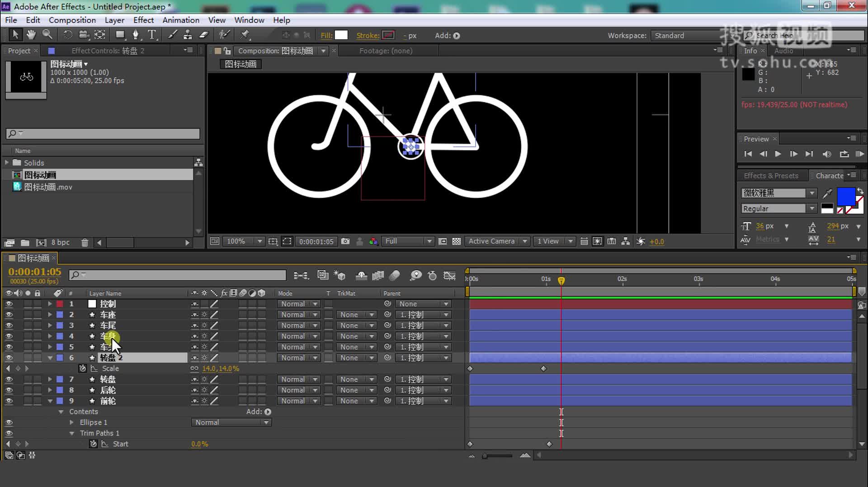Click the Composition Mini-Flowchart icon
The width and height of the screenshot is (868, 487).
point(301,275)
